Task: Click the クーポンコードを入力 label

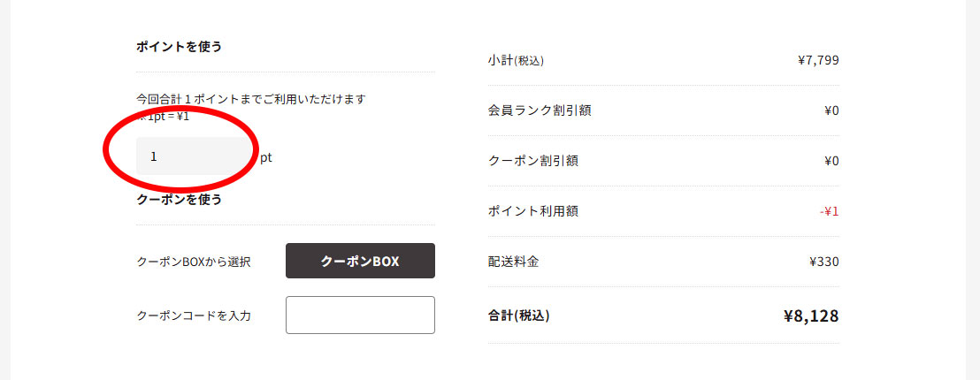Action: pos(194,315)
